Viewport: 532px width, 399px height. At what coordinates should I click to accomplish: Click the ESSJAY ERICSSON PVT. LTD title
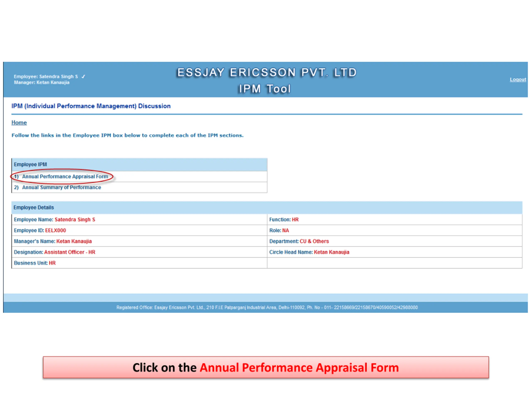[x=266, y=72]
